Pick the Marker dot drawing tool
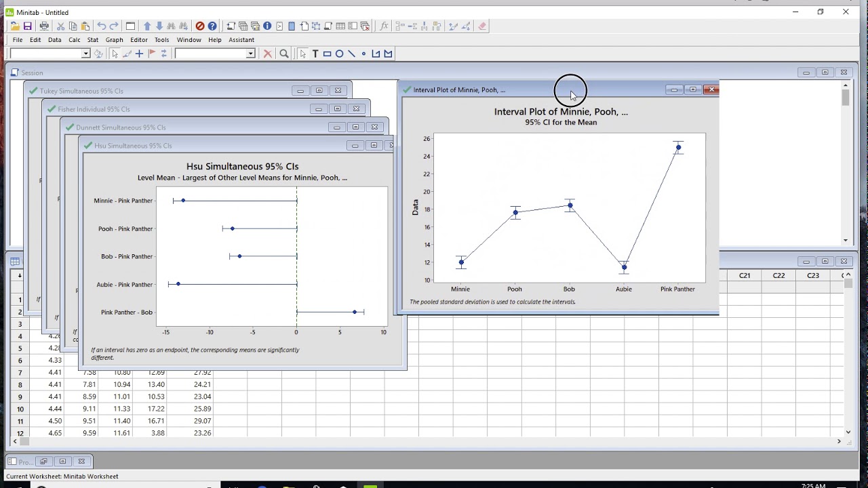868x488 pixels. pos(363,54)
